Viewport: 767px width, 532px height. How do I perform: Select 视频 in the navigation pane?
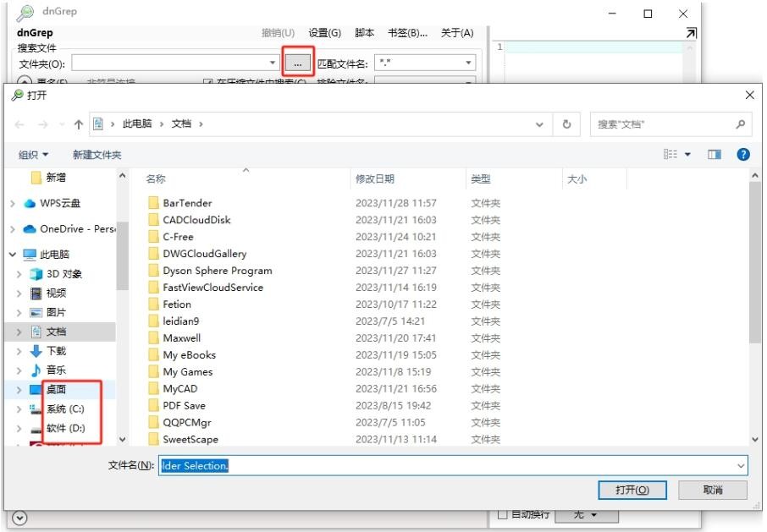click(55, 293)
